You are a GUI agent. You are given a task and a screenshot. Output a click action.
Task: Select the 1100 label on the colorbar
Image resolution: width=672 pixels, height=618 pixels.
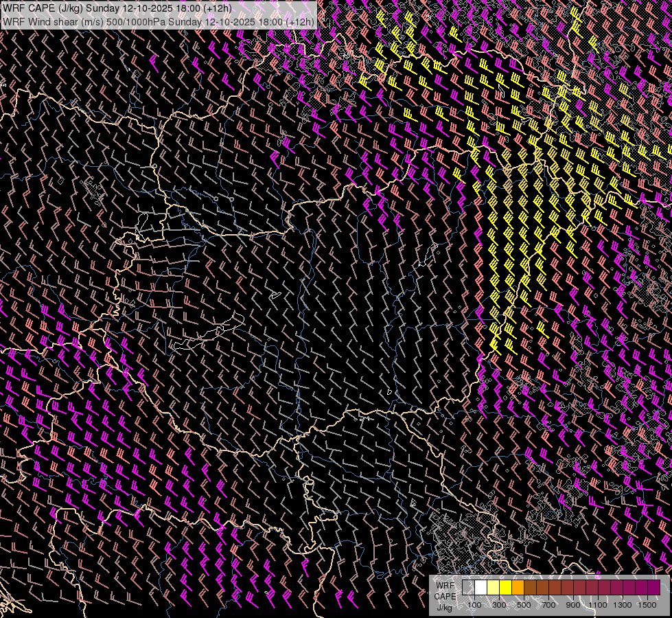tap(598, 605)
